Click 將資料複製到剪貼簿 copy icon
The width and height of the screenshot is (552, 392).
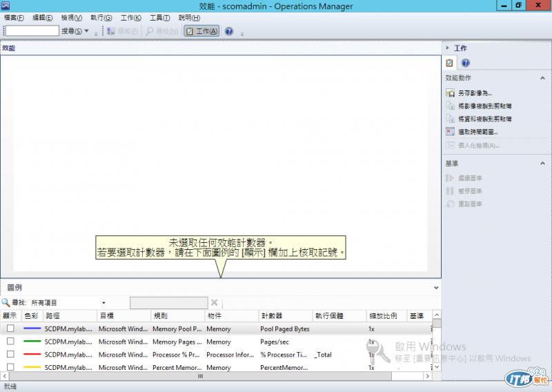451,119
